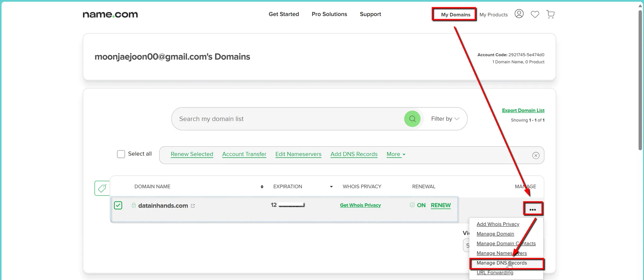Go to My Domains

click(455, 14)
